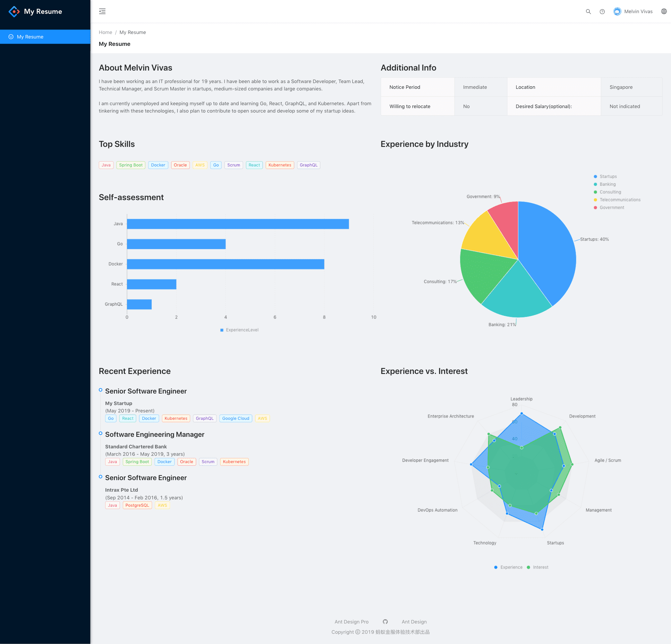Viewport: 671px width, 644px height.
Task: Open the language globe icon
Action: pos(664,11)
